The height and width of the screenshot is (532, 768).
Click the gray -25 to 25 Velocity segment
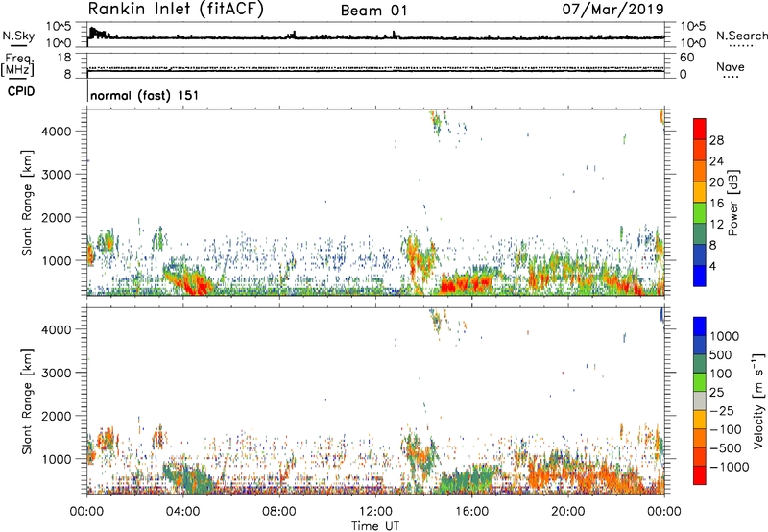pos(700,400)
